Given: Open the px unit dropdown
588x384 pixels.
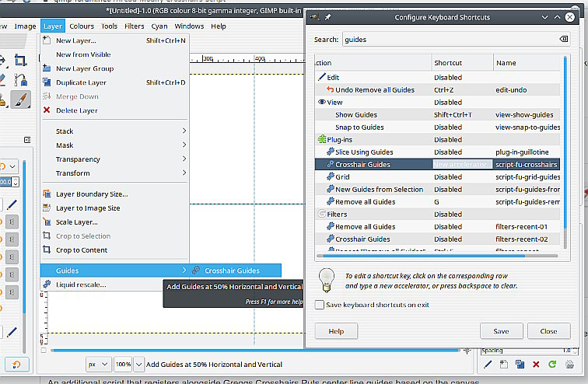Looking at the screenshot, I should (x=97, y=364).
